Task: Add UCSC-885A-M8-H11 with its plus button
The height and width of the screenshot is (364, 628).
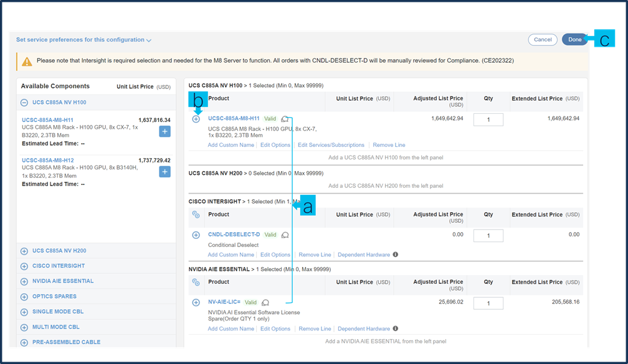Action: point(164,132)
